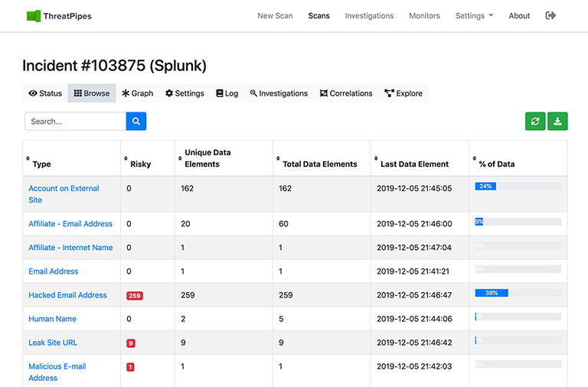The width and height of the screenshot is (588, 387).
Task: View the Status tab with eye icon
Action: (45, 93)
